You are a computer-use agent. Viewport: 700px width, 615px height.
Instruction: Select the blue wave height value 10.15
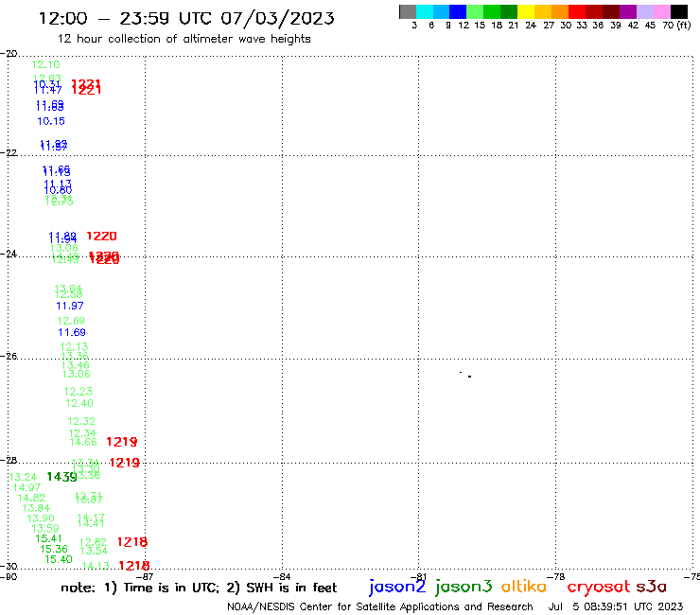tap(51, 121)
